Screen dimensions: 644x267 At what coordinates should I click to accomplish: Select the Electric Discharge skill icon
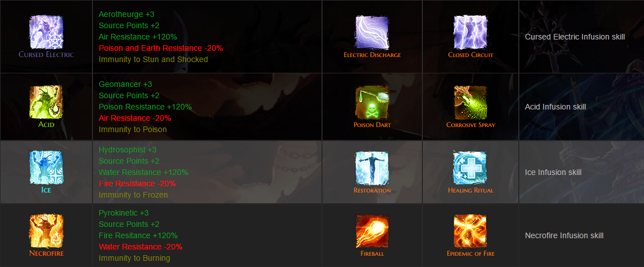tap(372, 32)
